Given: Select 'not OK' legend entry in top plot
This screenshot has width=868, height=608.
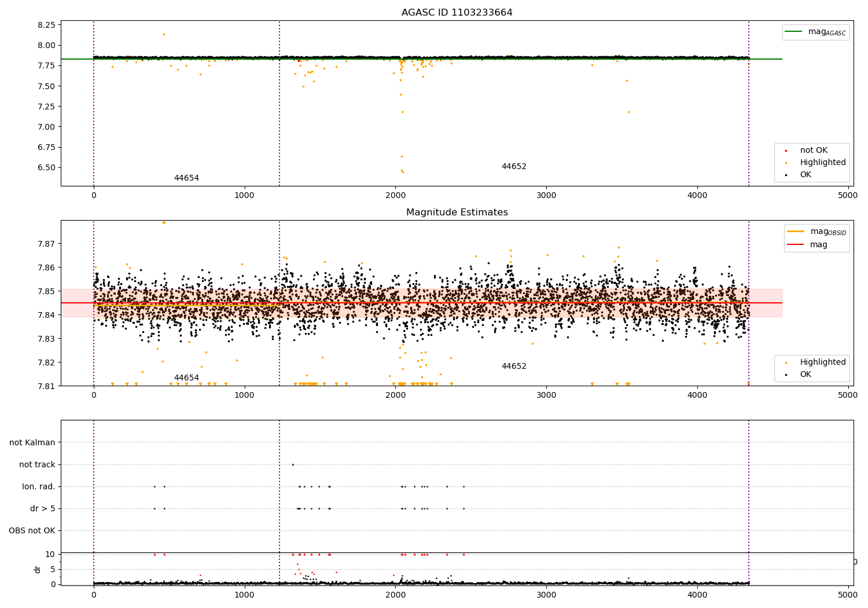Looking at the screenshot, I should (814, 151).
